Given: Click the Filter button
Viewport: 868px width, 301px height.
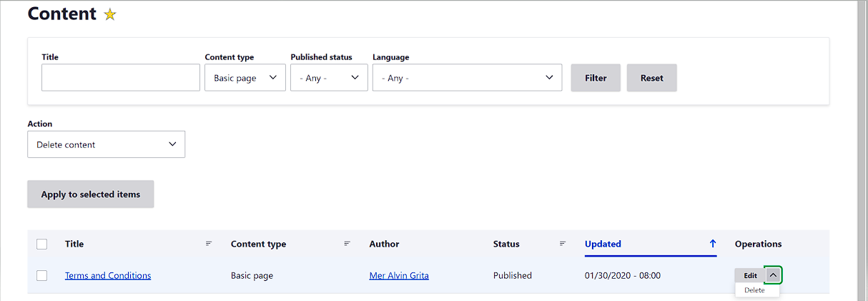Looking at the screenshot, I should [x=595, y=78].
